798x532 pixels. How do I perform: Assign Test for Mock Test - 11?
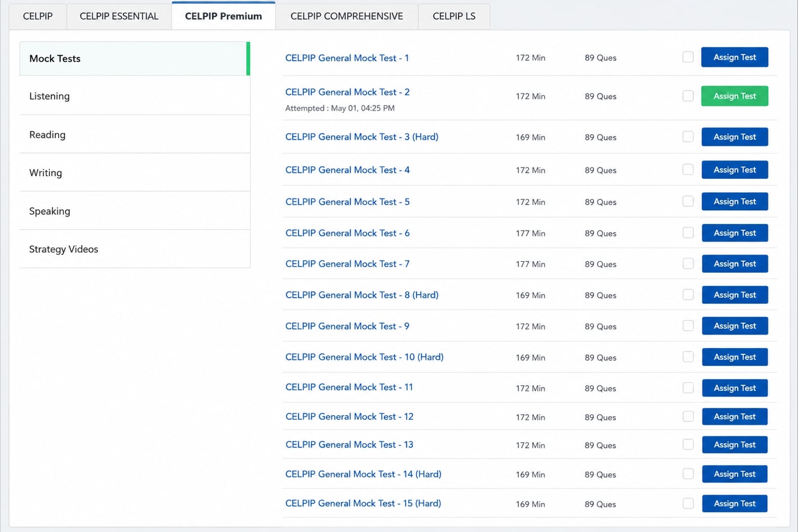[x=735, y=388]
